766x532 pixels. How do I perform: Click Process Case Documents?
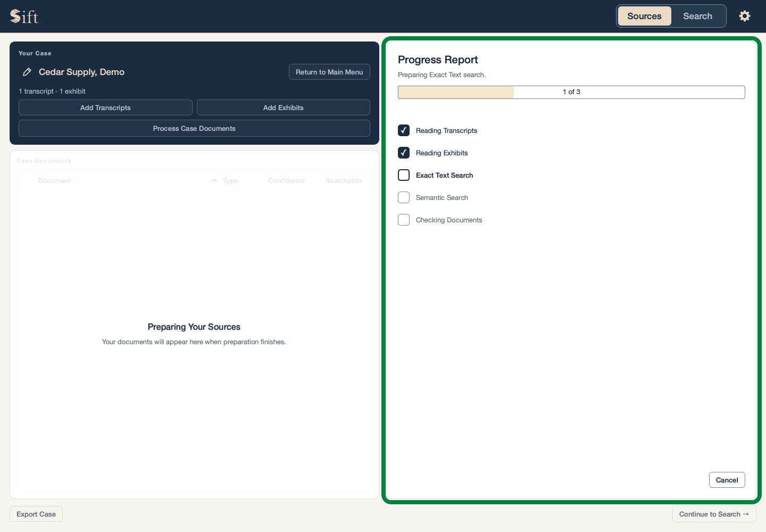tap(194, 128)
